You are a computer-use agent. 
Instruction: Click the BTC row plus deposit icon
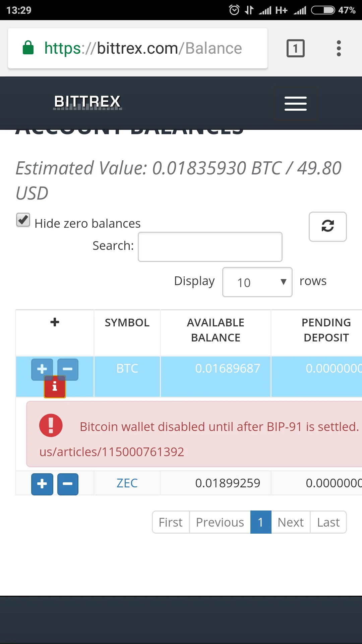42,368
